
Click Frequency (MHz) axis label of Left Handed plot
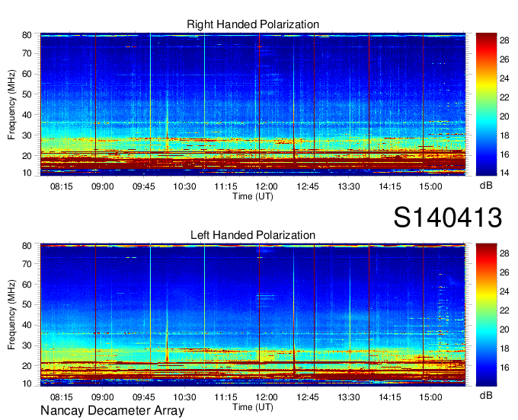tap(11, 315)
